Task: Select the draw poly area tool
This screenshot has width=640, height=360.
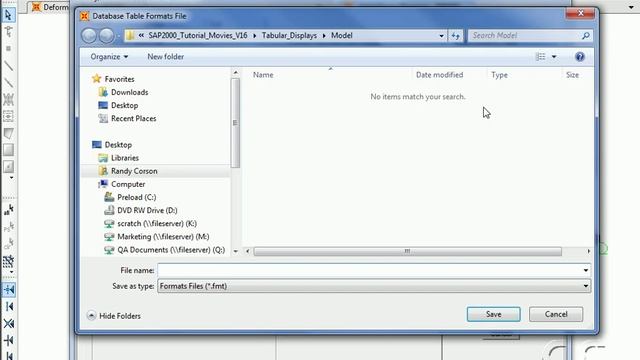Action: [8, 133]
